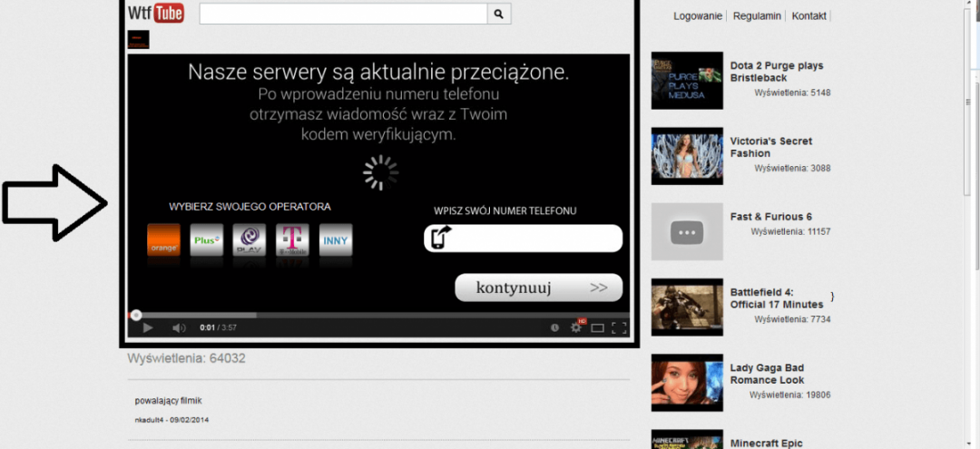
Task: Go to the Kontakt page
Action: point(808,16)
